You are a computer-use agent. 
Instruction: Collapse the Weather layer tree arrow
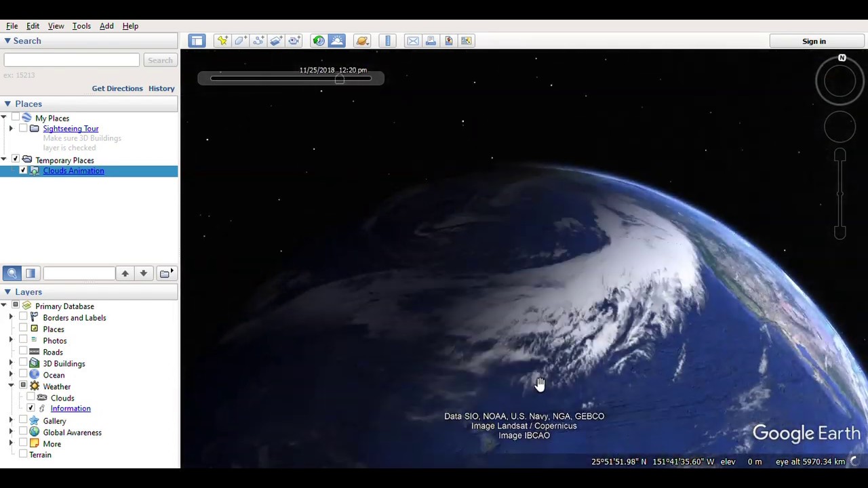pyautogui.click(x=11, y=386)
